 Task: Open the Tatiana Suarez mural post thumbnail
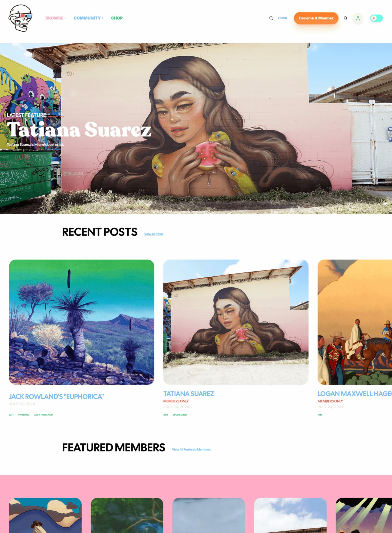coord(236,322)
